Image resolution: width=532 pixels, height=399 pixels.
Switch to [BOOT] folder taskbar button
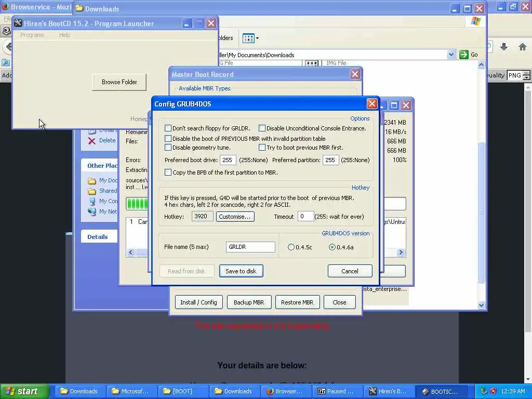[x=182, y=391]
